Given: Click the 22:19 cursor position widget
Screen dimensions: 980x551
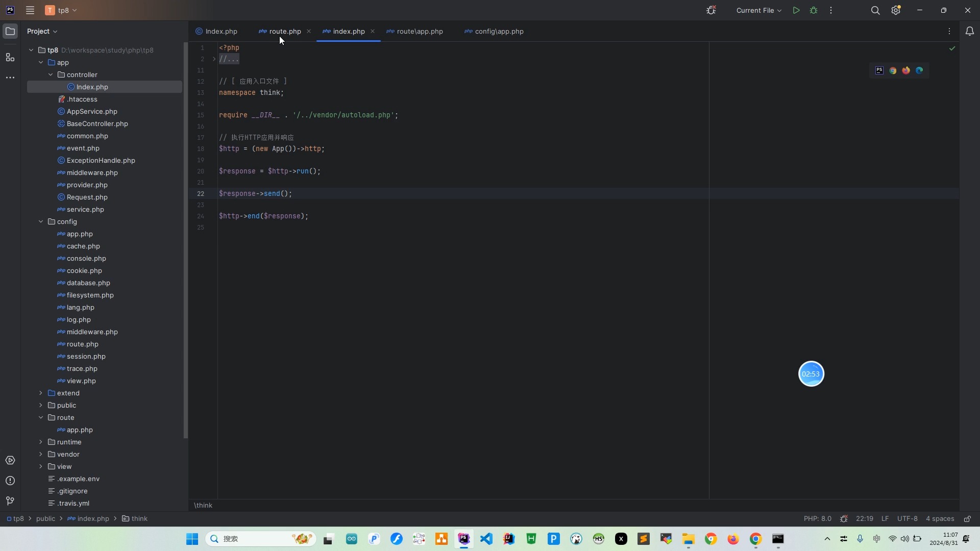Looking at the screenshot, I should pos(864,519).
